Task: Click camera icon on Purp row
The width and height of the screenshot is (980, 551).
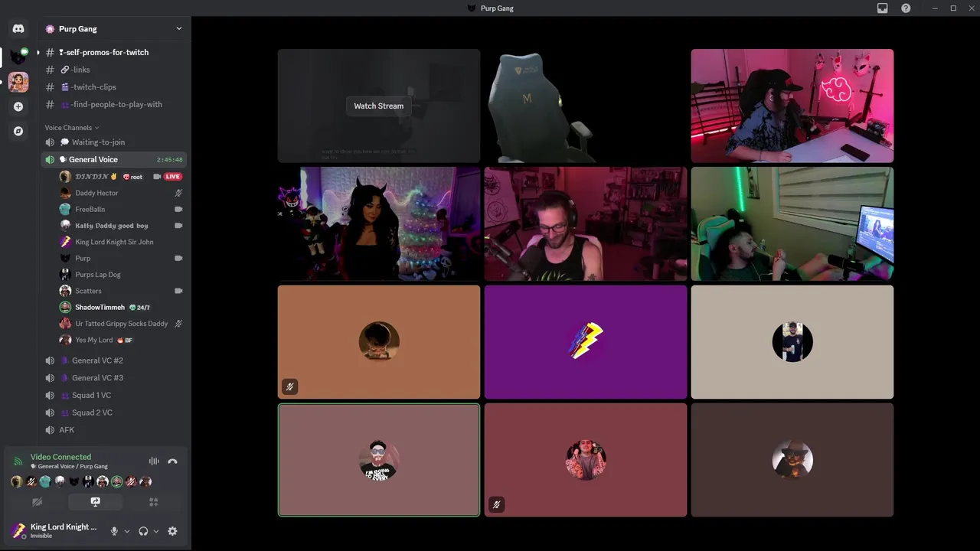Action: click(178, 258)
